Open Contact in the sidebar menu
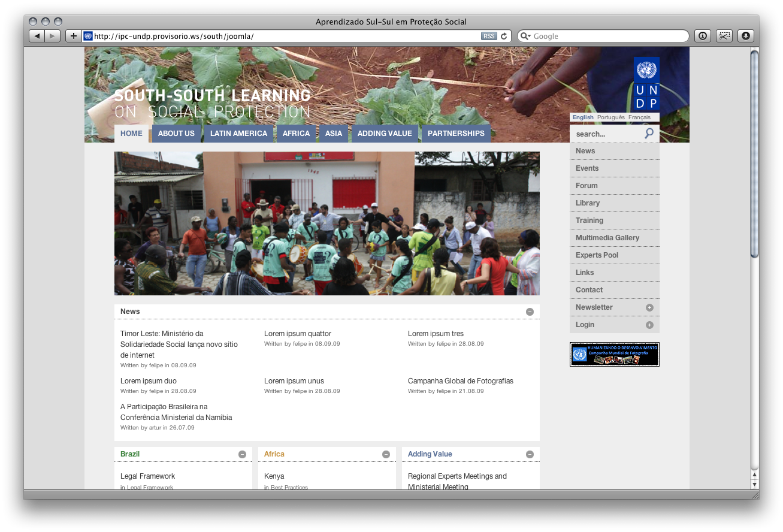 615,290
